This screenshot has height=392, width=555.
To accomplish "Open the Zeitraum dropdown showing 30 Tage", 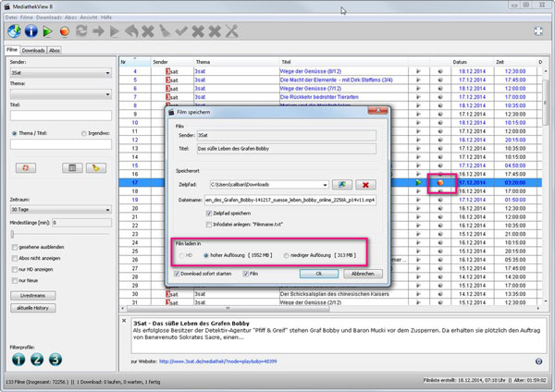I will point(61,210).
